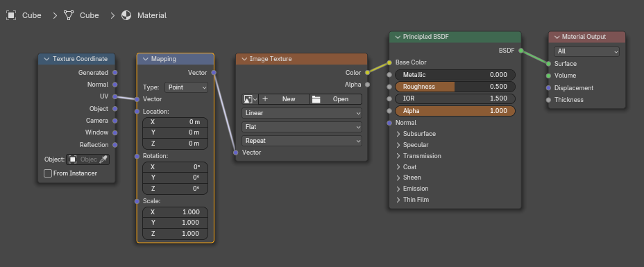Click the Location Z field
Viewport: 644px width, 267px height.
point(176,144)
